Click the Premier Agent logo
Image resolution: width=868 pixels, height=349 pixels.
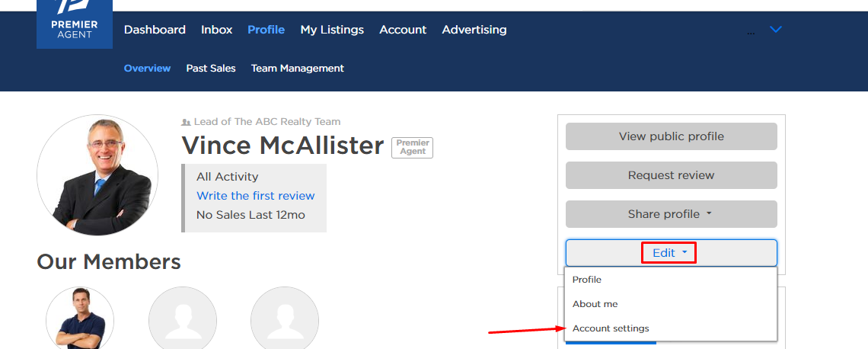tap(75, 24)
